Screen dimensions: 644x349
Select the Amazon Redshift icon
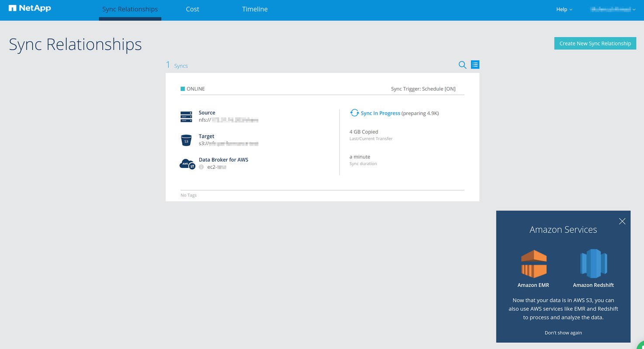[593, 264]
